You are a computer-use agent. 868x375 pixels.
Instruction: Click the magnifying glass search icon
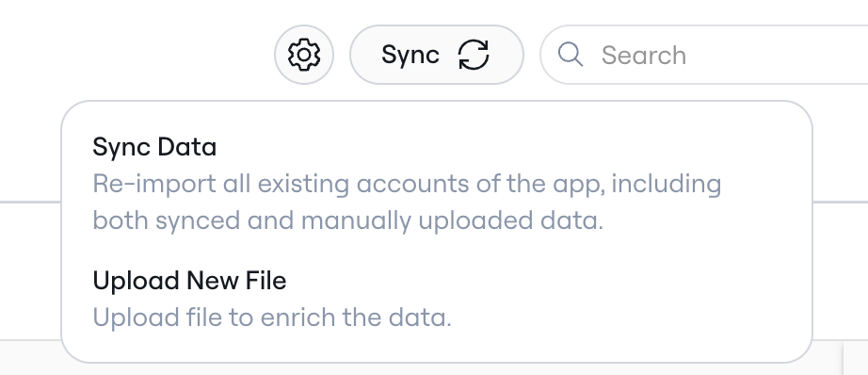570,55
